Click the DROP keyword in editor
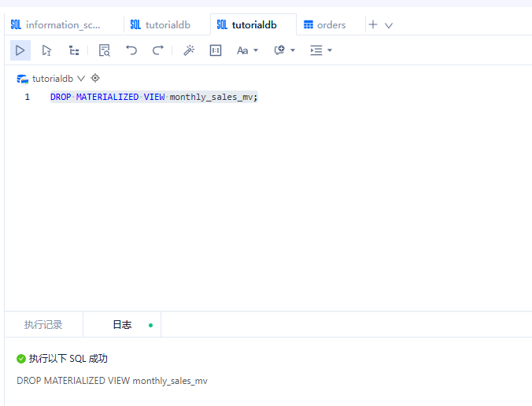 61,97
